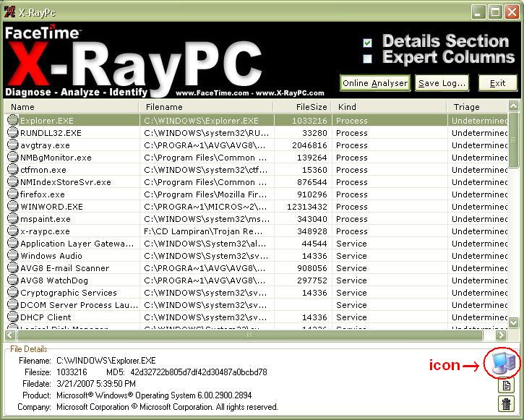
Task: Click the vertical scrollbar down arrow
Action: [514, 322]
